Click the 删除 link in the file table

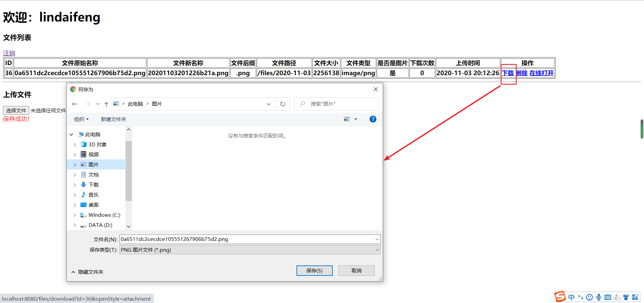pyautogui.click(x=522, y=73)
